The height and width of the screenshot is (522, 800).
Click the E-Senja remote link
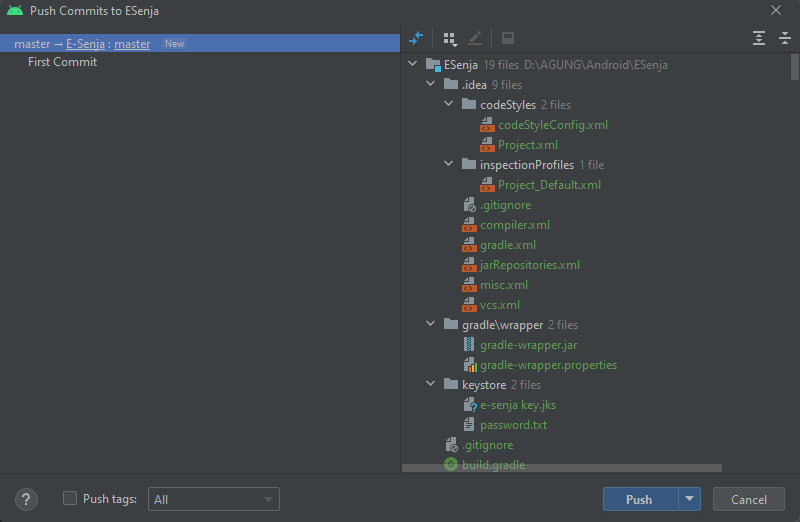click(85, 44)
